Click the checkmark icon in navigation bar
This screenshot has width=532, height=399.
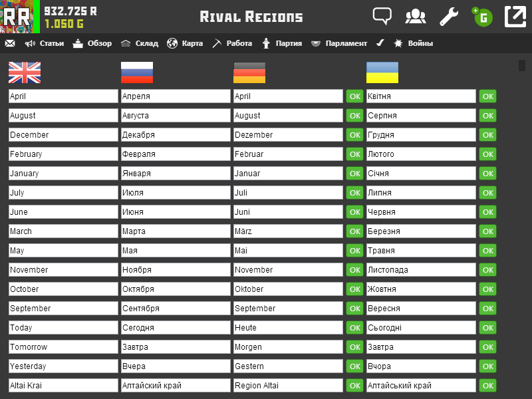coord(380,43)
